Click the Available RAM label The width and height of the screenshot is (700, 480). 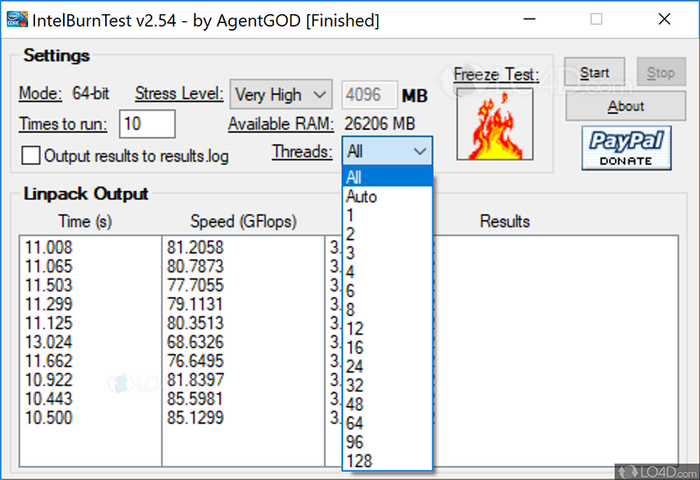tap(281, 124)
